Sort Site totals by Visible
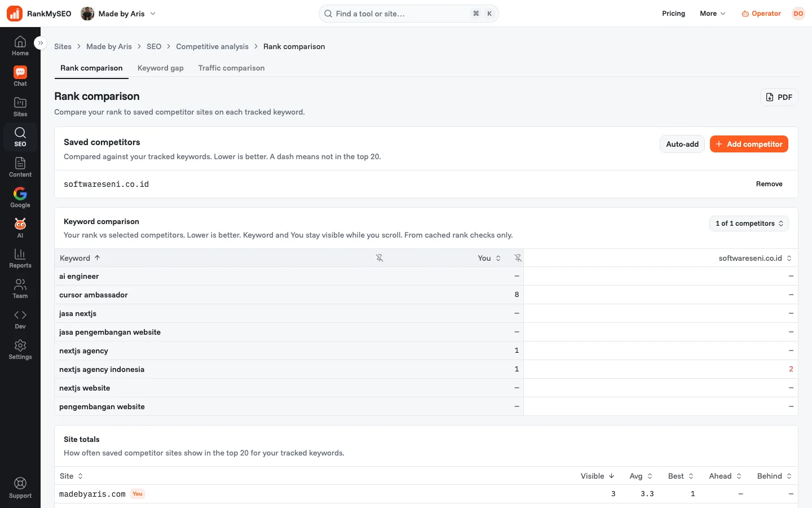This screenshot has width=812, height=508. tap(598, 476)
